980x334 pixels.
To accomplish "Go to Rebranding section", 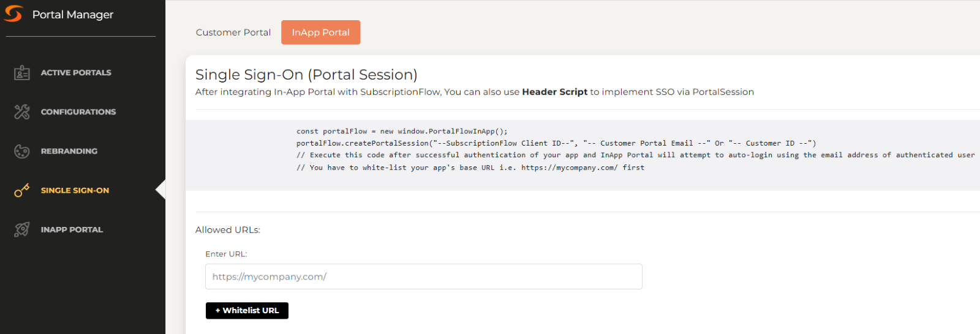I will point(69,151).
